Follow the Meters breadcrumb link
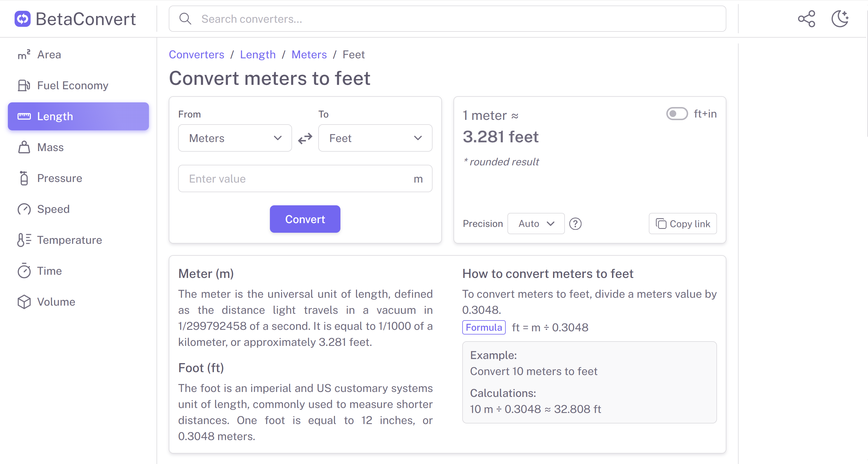This screenshot has height=464, width=868. coord(309,55)
